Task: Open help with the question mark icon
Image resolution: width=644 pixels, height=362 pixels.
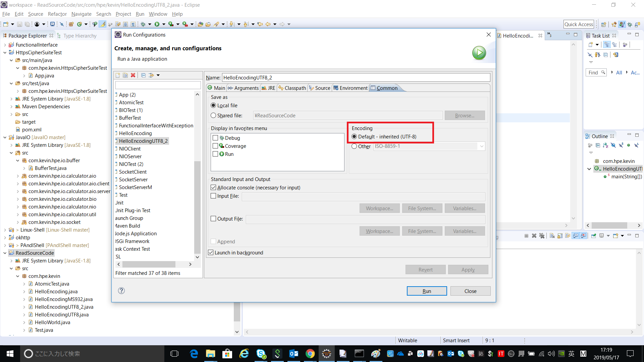Action: [x=121, y=291]
